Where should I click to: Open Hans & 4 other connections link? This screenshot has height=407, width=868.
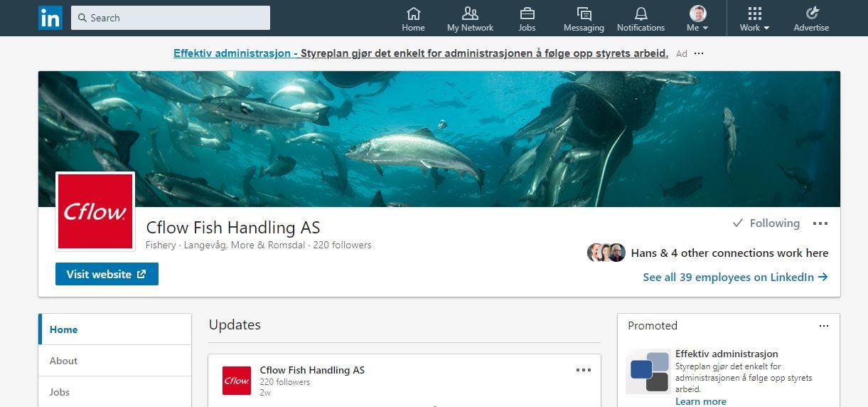729,253
